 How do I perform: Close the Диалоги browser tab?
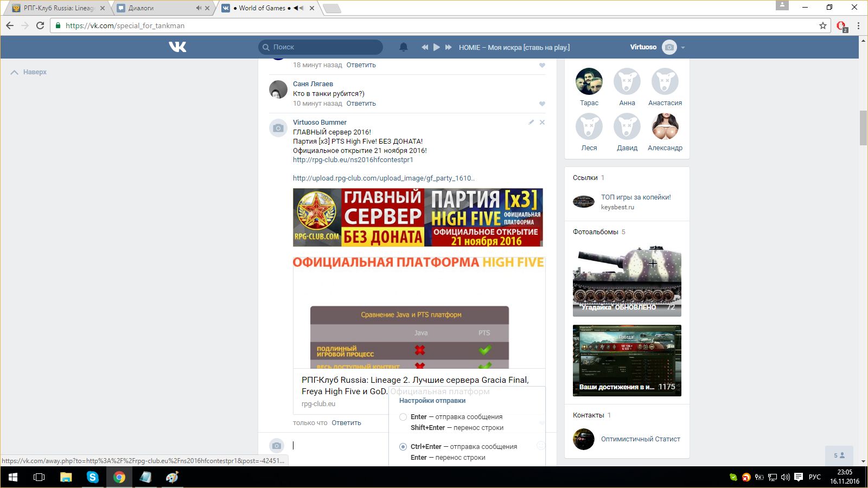coord(207,8)
